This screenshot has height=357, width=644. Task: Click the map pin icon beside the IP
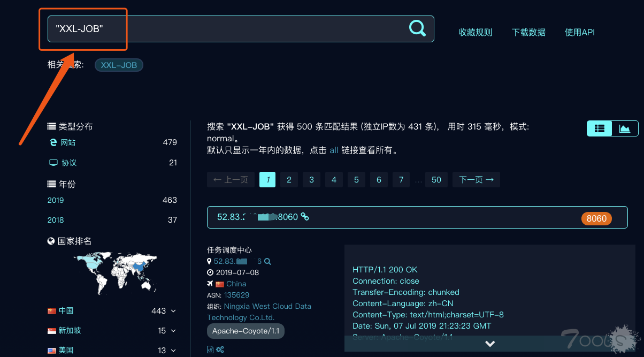tap(209, 262)
